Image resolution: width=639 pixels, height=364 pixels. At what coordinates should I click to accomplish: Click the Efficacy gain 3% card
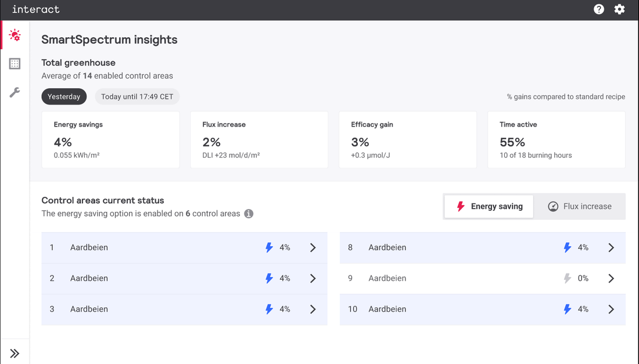[x=408, y=140]
